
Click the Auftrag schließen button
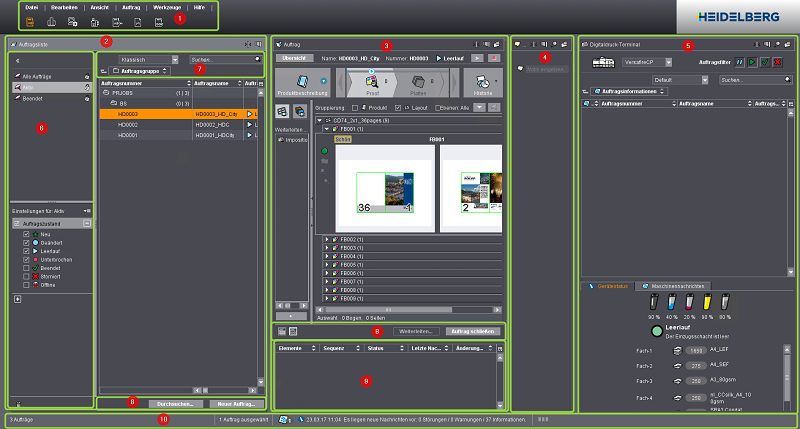click(471, 330)
